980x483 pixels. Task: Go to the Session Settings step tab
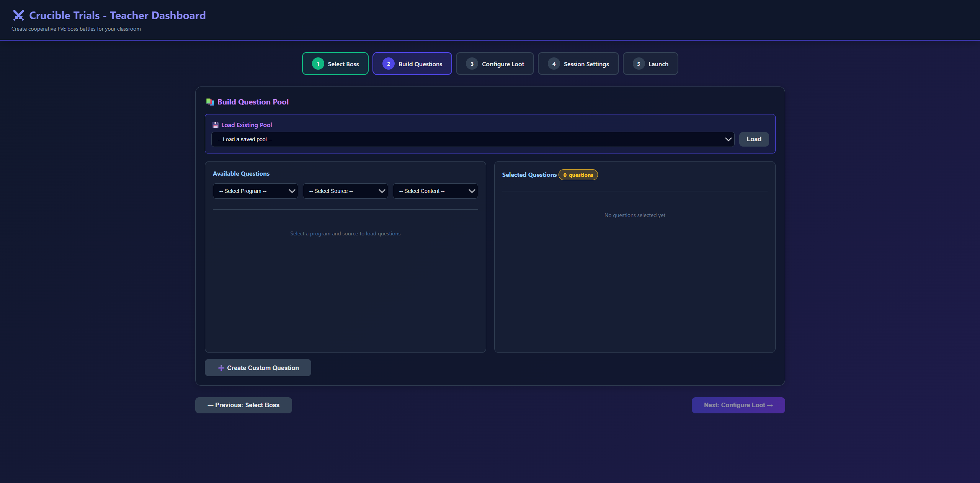tap(578, 64)
